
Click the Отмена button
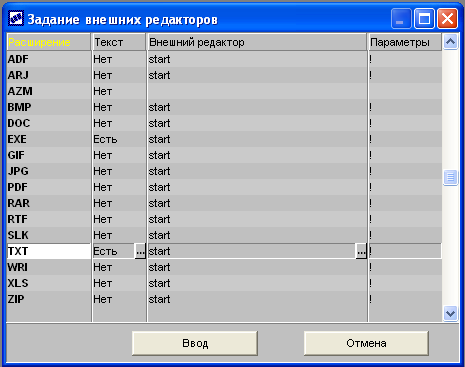coord(366,343)
